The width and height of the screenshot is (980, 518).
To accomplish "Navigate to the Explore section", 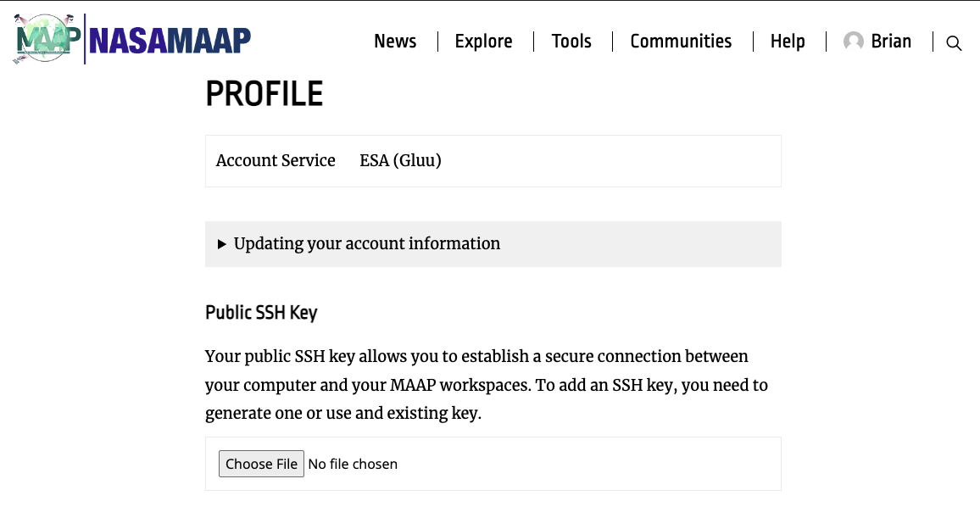I will click(483, 41).
